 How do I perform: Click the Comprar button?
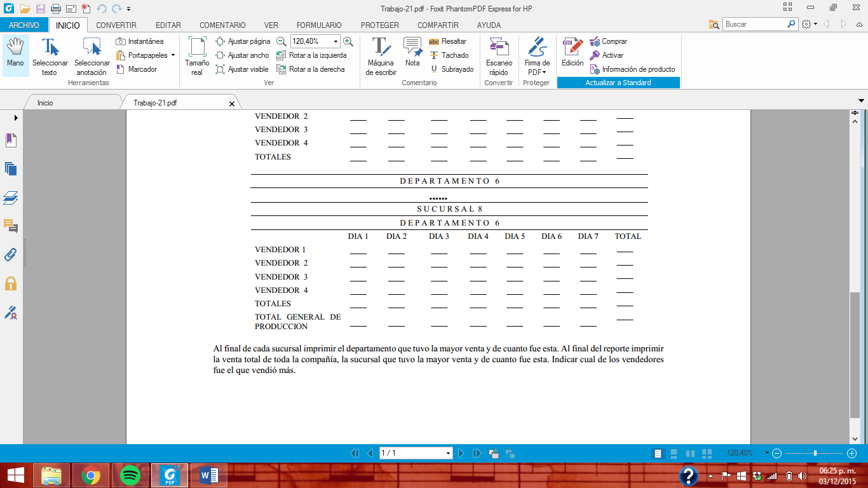point(608,41)
